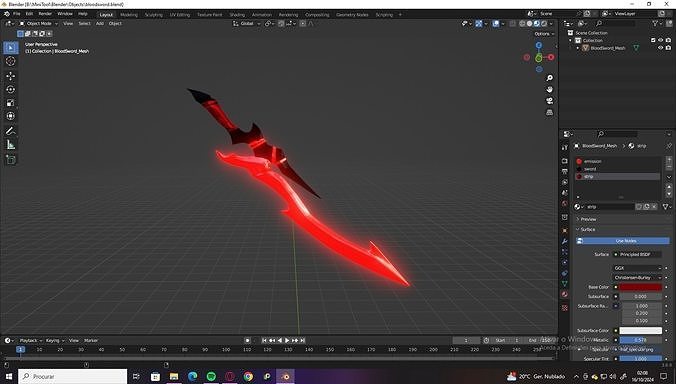
Task: Open the Object Mode dropdown
Action: (x=38, y=24)
